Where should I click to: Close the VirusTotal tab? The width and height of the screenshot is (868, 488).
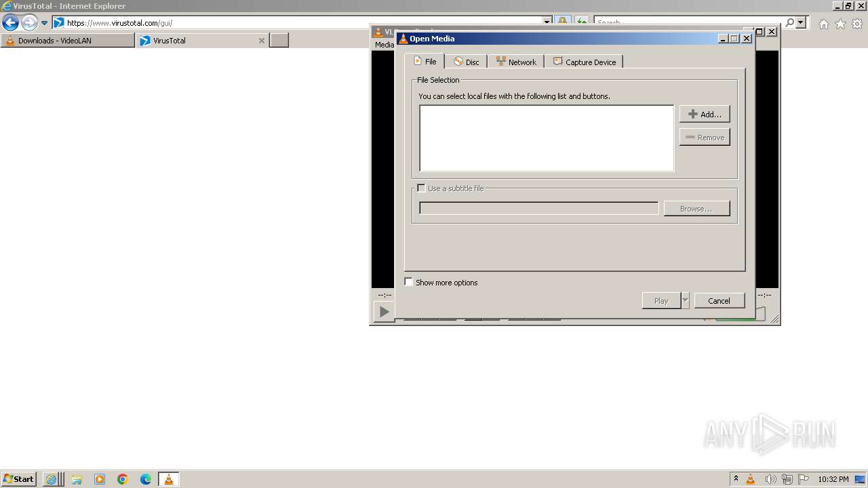262,41
